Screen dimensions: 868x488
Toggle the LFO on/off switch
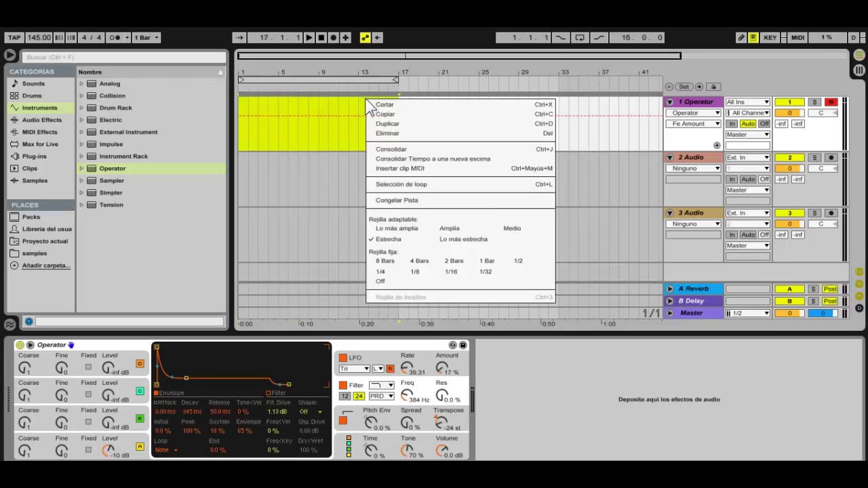point(343,358)
